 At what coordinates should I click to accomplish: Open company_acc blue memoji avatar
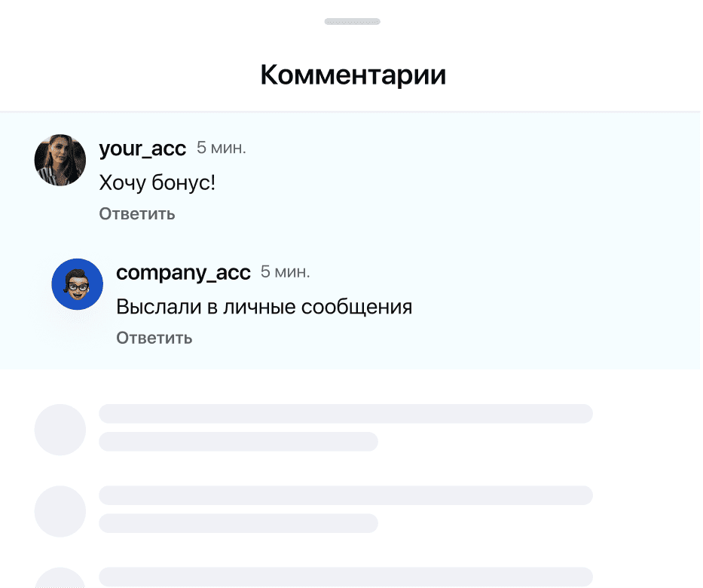click(77, 284)
